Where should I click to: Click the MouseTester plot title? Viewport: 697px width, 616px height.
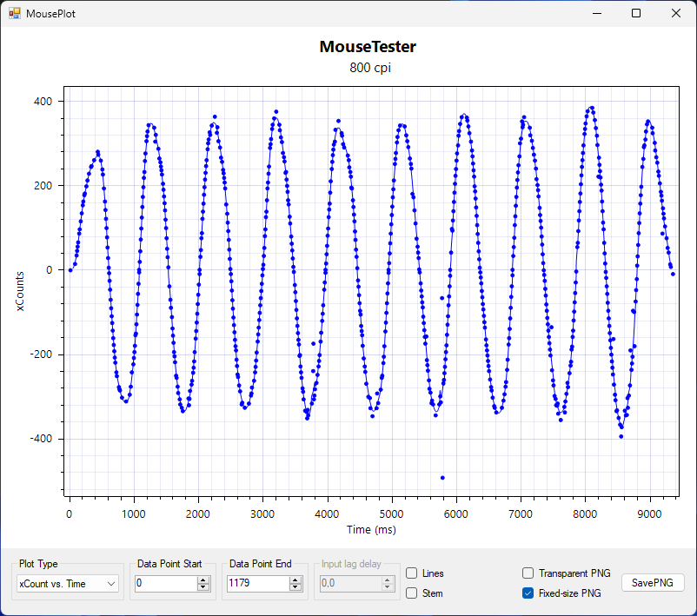tap(368, 47)
